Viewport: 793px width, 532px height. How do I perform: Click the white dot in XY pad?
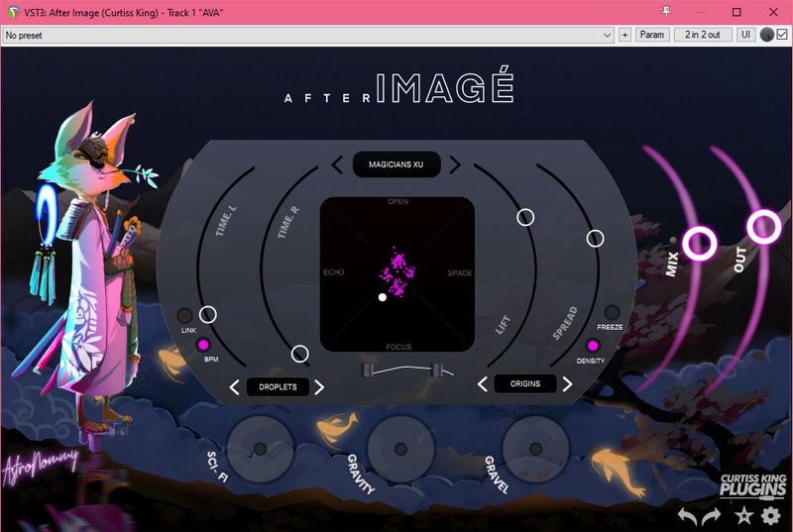[383, 297]
